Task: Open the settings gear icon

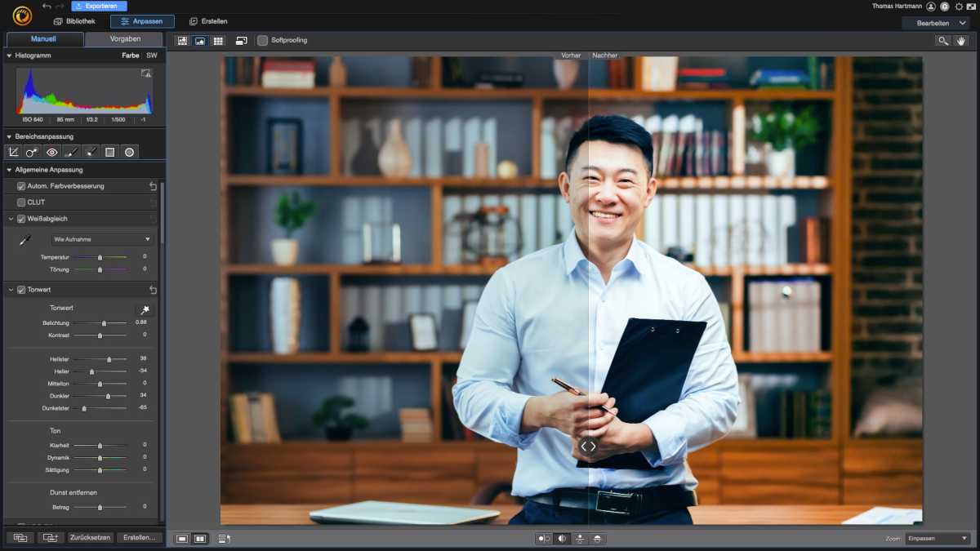Action: pos(959,7)
